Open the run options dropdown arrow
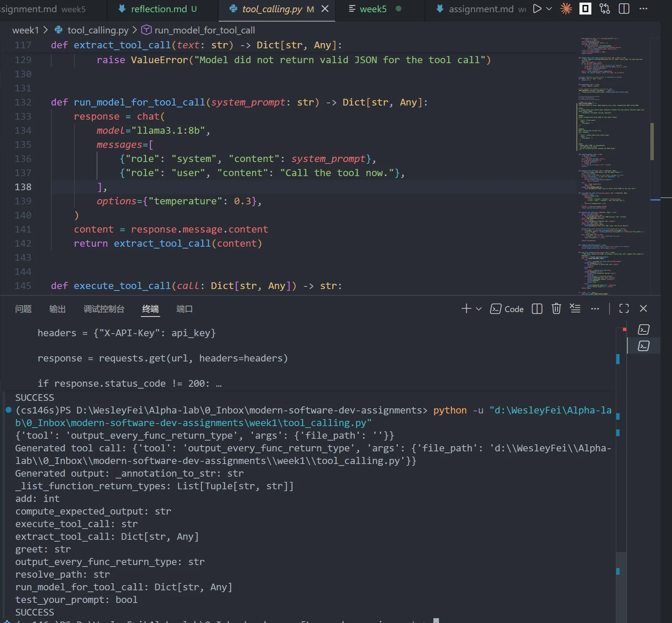The image size is (672, 623). point(549,9)
